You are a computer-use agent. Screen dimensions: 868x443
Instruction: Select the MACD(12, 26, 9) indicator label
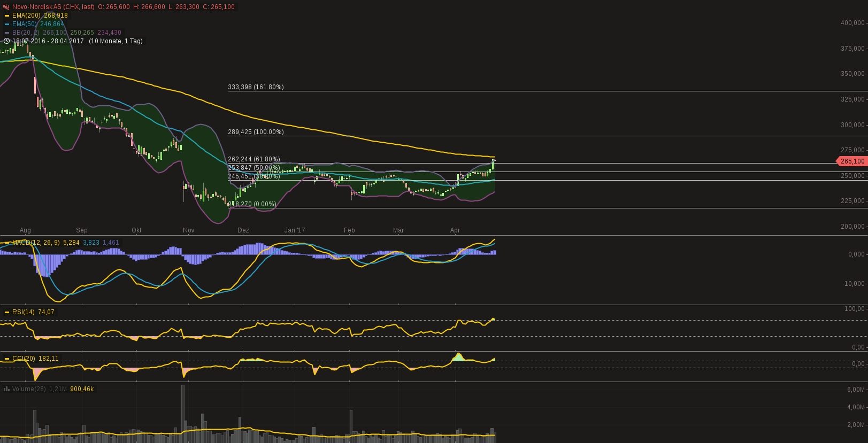click(36, 243)
